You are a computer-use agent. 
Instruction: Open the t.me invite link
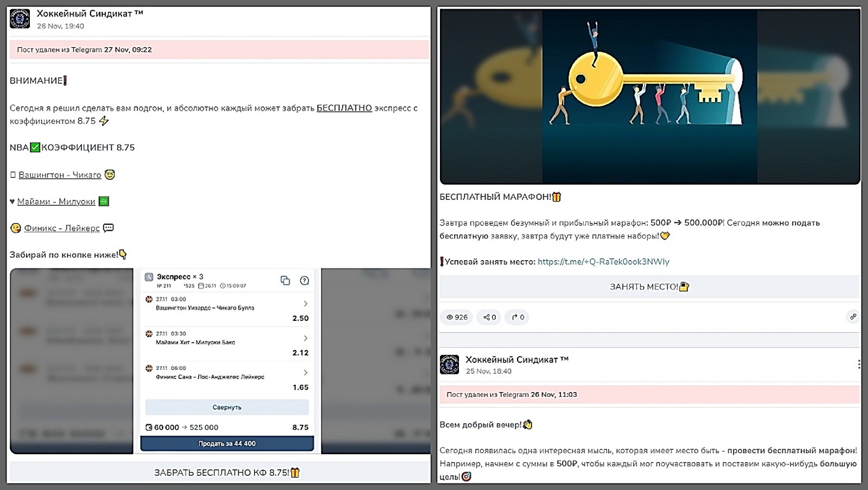click(603, 262)
